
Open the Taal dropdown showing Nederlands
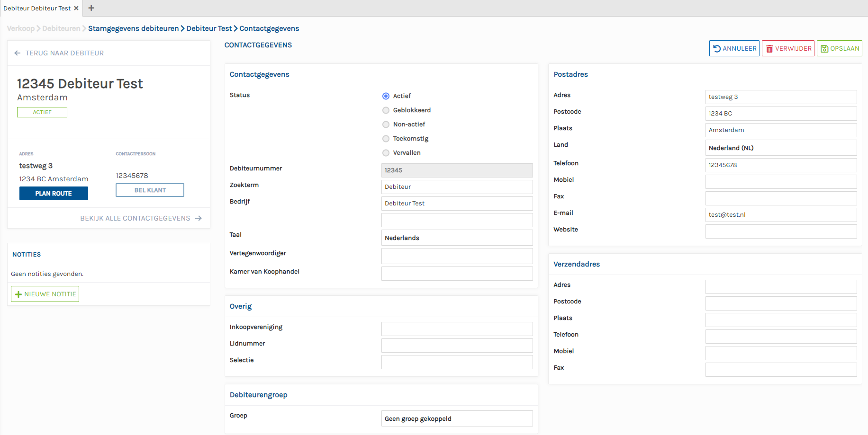point(457,238)
